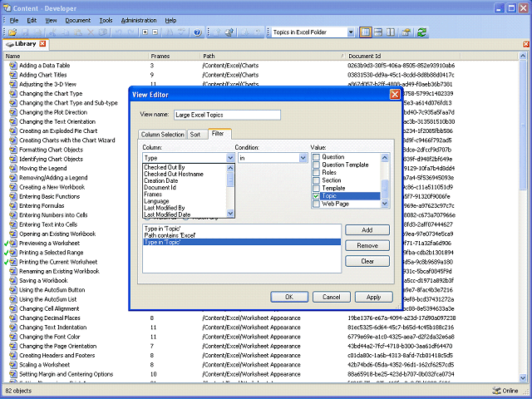Open the Column combo box showing Type
Screen dimensions: 532x399
pyautogui.click(x=189, y=158)
